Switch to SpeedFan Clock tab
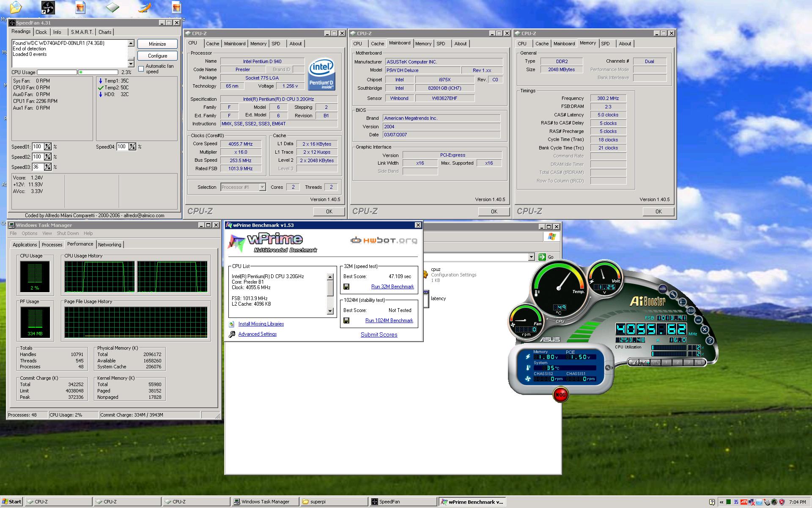Viewport: 812px width, 508px height. click(41, 32)
